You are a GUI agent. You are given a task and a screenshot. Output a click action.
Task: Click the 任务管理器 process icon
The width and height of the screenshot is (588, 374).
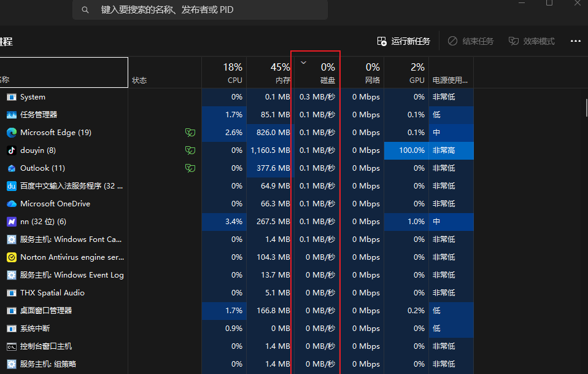(x=11, y=114)
